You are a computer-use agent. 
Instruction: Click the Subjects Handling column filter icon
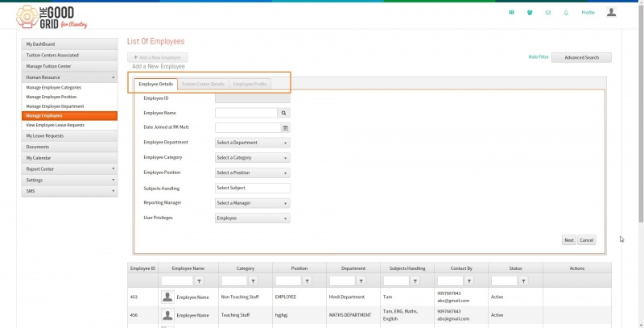point(415,281)
